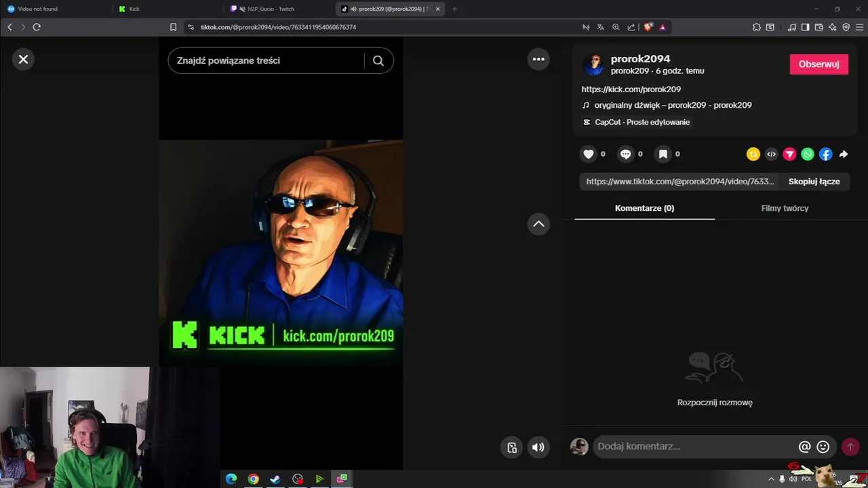This screenshot has height=488, width=868.
Task: Click the embed code icon
Action: click(x=771, y=155)
